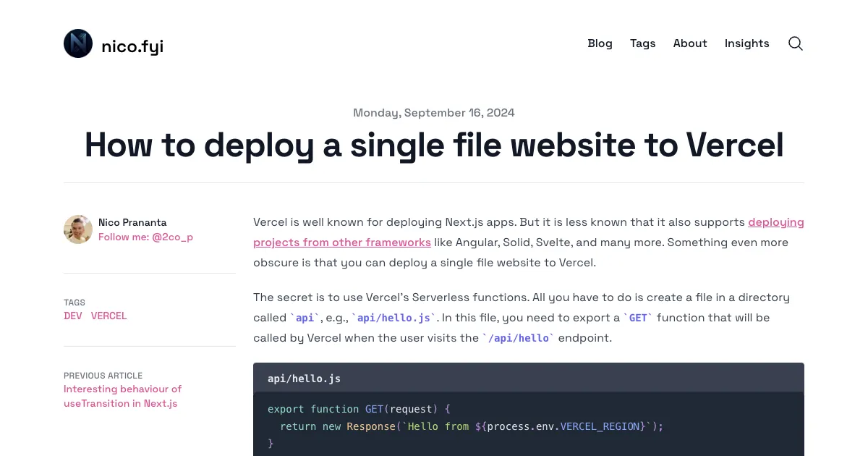
Task: Click the PREVIOUS ARTICLE sidebar label
Action: click(103, 376)
